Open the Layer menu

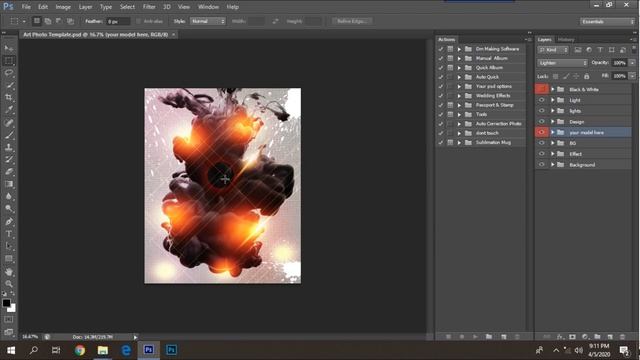[x=85, y=7]
